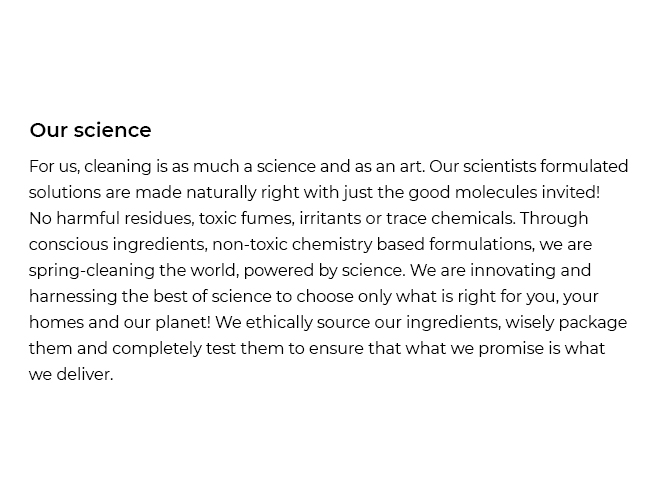Screen dimensions: 650x500
Task: Click the word 'irritants'
Action: 330,218
